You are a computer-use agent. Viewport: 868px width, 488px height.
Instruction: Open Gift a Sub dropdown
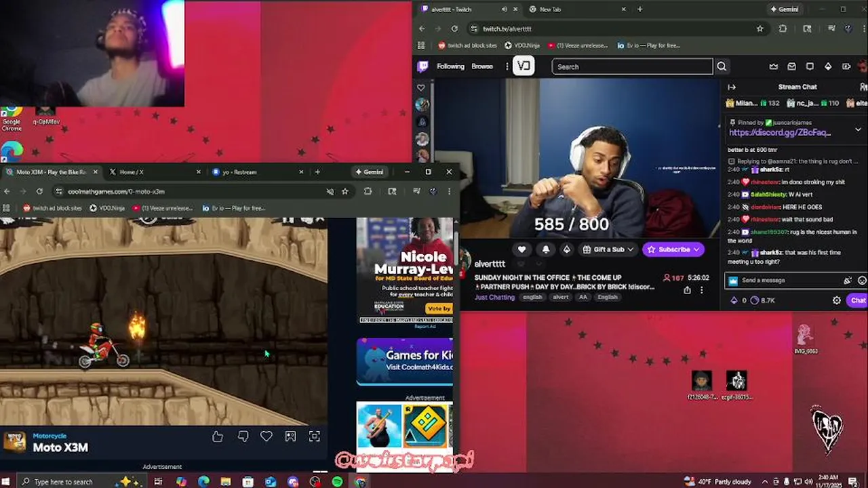point(608,249)
